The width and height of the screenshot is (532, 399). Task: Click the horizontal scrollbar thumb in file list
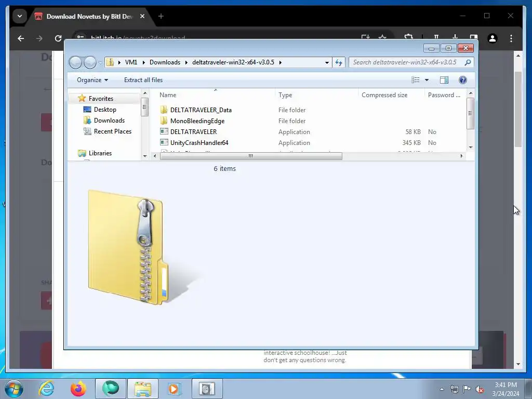(x=251, y=156)
